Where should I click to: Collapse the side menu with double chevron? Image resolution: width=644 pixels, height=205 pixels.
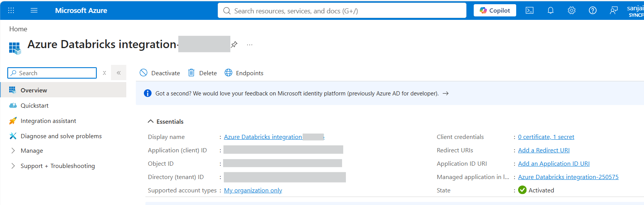pyautogui.click(x=119, y=73)
